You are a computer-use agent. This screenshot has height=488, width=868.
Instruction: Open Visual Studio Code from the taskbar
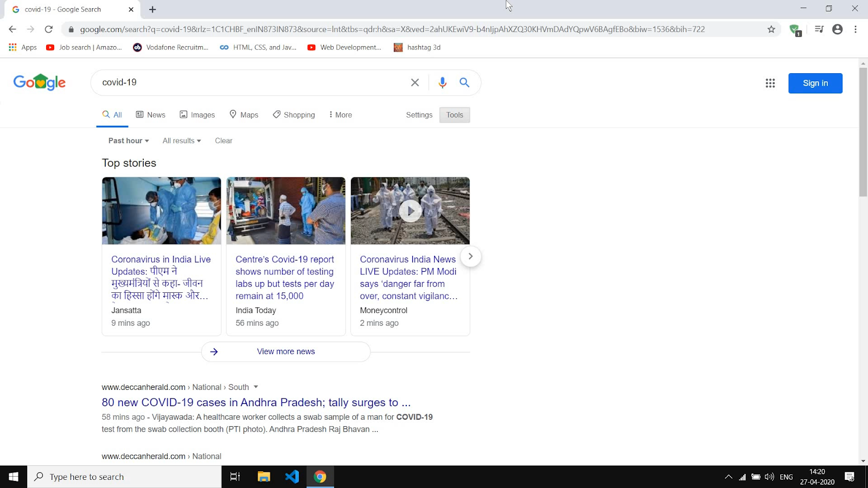[292, 477]
